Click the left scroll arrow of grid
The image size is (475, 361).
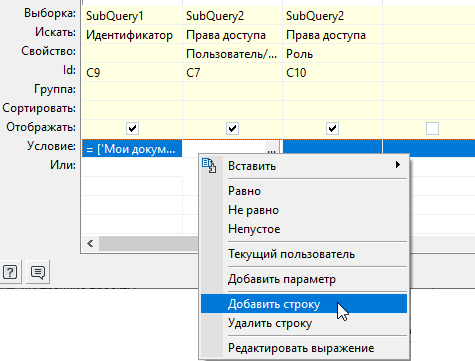(90, 244)
